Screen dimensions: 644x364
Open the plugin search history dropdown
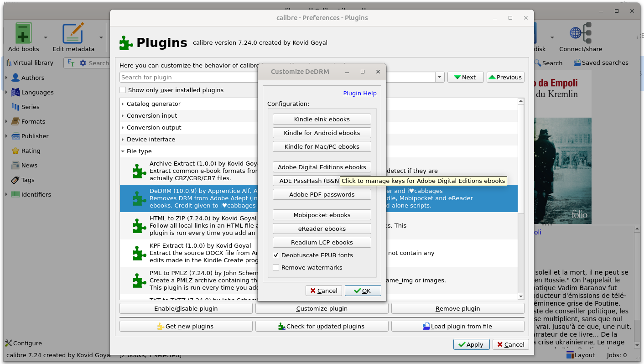tap(440, 77)
